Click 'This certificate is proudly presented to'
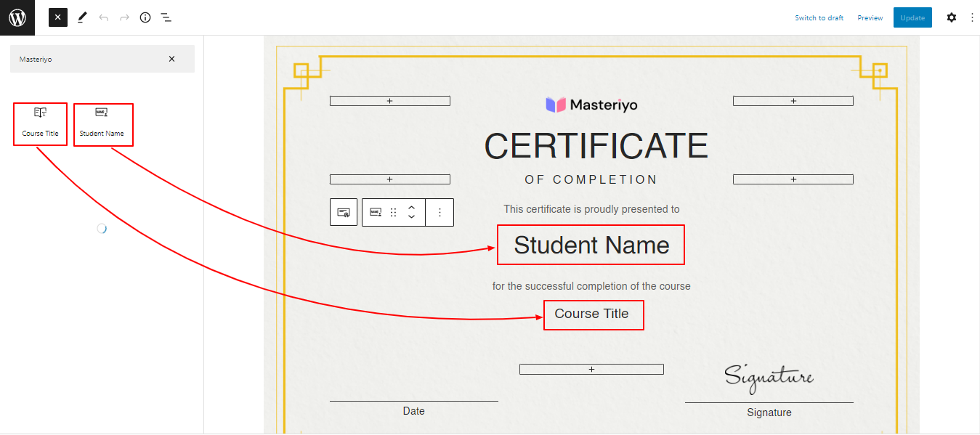The width and height of the screenshot is (980, 435). (591, 209)
